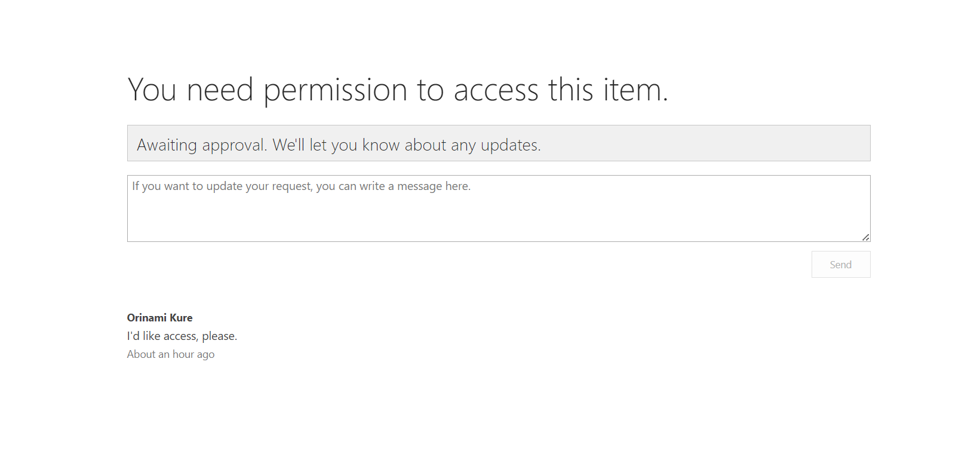Click the 'About an hour ago' timestamp
Viewport: 980px width, 463px height.
[170, 354]
